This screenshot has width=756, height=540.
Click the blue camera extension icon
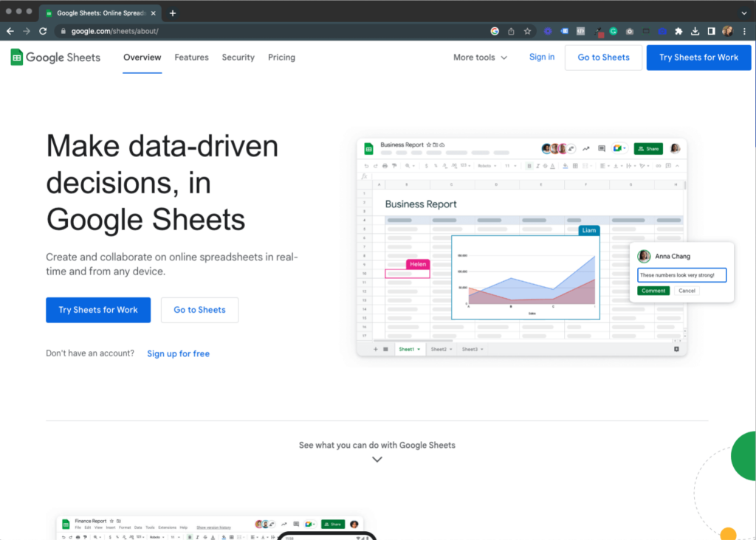[x=662, y=31]
